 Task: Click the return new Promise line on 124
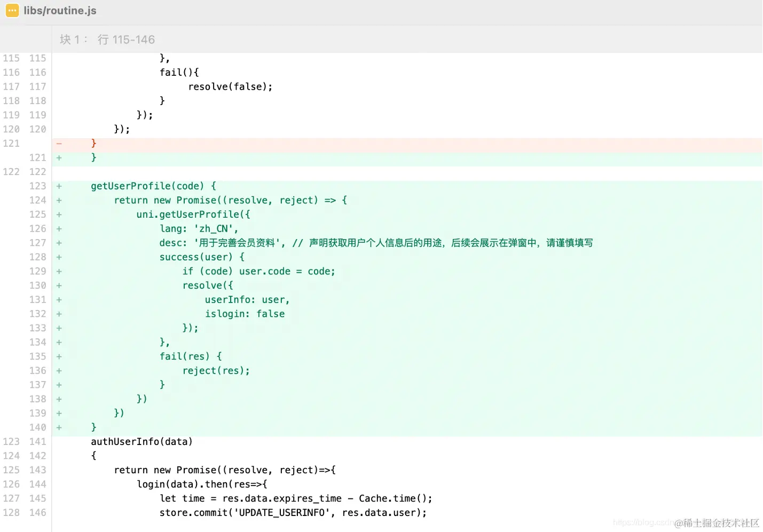[231, 200]
